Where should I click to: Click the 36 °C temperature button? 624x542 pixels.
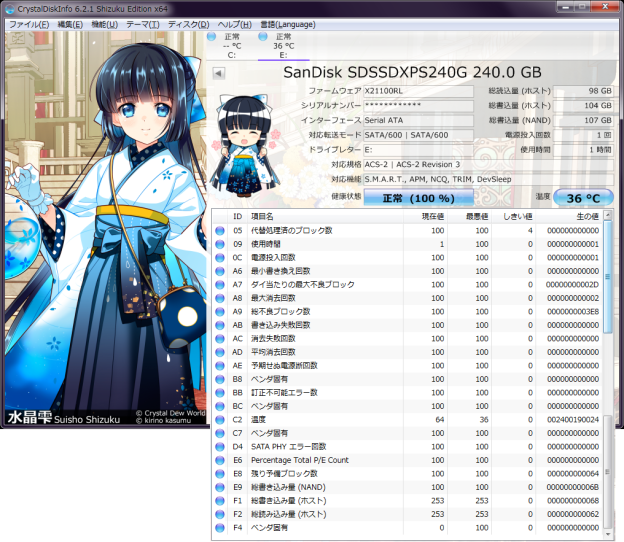point(583,198)
